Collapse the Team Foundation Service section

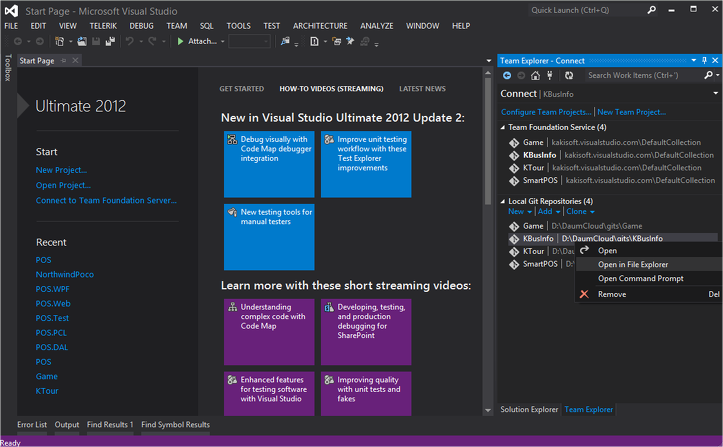pyautogui.click(x=503, y=127)
